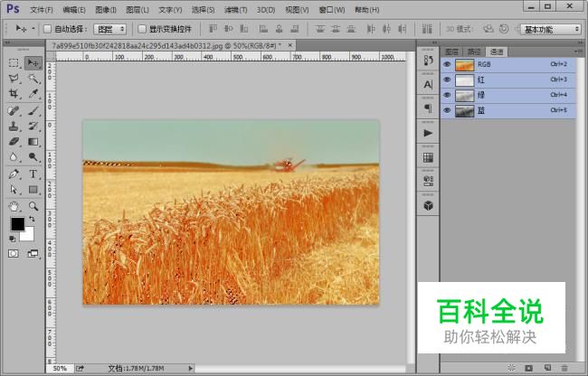Screen dimensions: 588x376
Task: Open the History panel icon
Action: [x=428, y=61]
